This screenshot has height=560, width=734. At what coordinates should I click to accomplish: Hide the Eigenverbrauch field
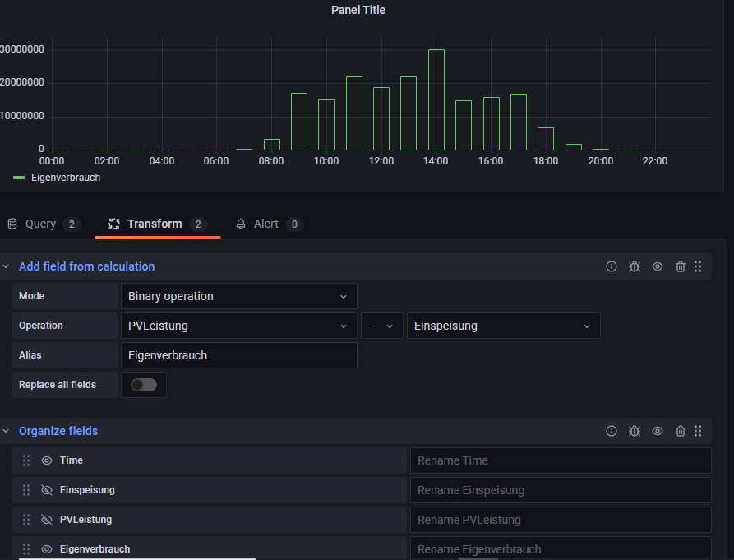[x=47, y=549]
